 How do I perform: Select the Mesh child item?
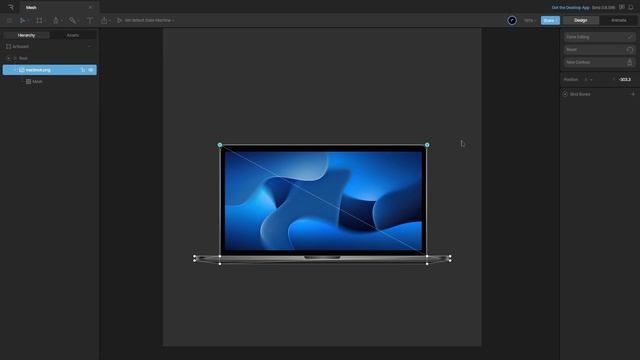49,82
